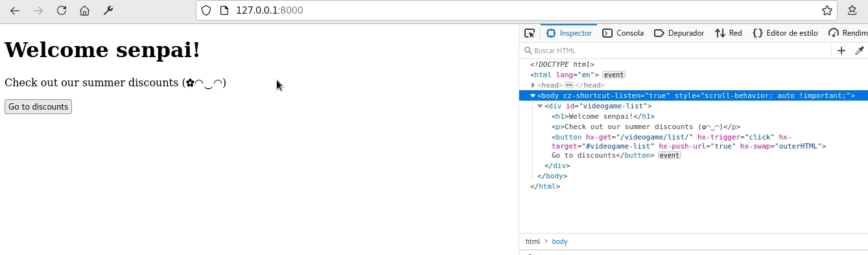Expand the head ellipsis badge
The width and height of the screenshot is (868, 255).
pyautogui.click(x=569, y=85)
